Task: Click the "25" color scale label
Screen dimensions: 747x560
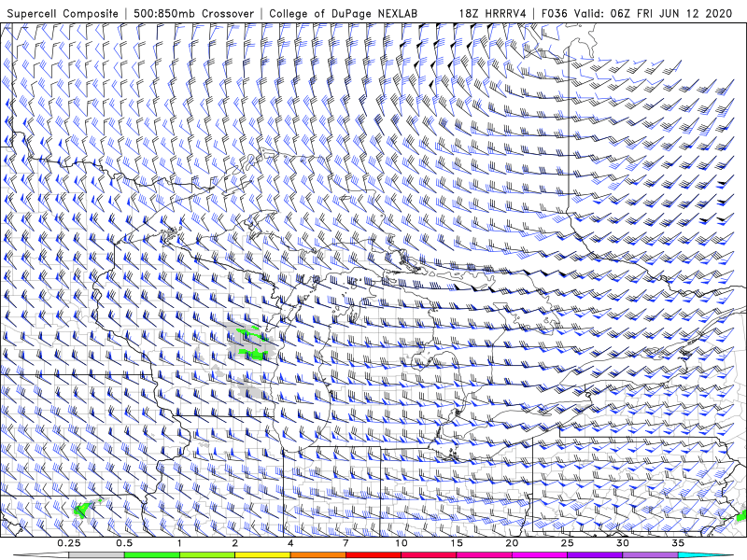Action: (568, 543)
